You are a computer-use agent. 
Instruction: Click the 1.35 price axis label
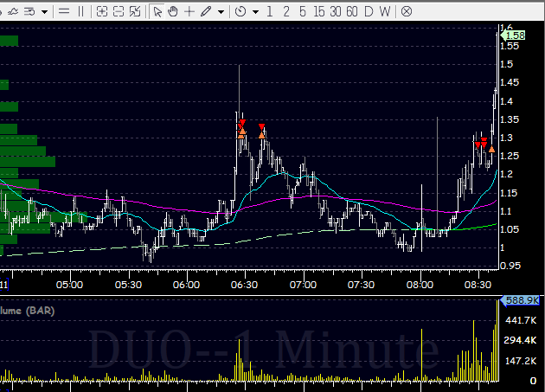[x=510, y=119]
